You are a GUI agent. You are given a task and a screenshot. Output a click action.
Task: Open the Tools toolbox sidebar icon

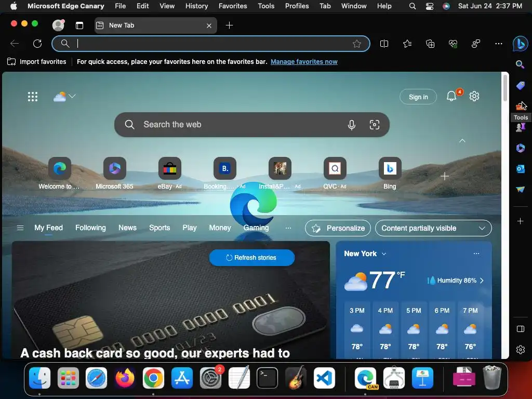[520, 107]
